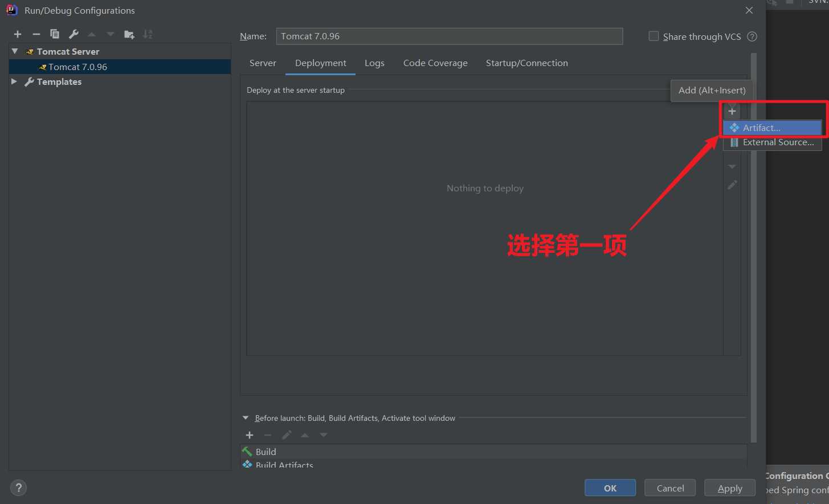Open the Startup/Connection tab
Viewport: 829px width, 504px height.
(x=526, y=63)
